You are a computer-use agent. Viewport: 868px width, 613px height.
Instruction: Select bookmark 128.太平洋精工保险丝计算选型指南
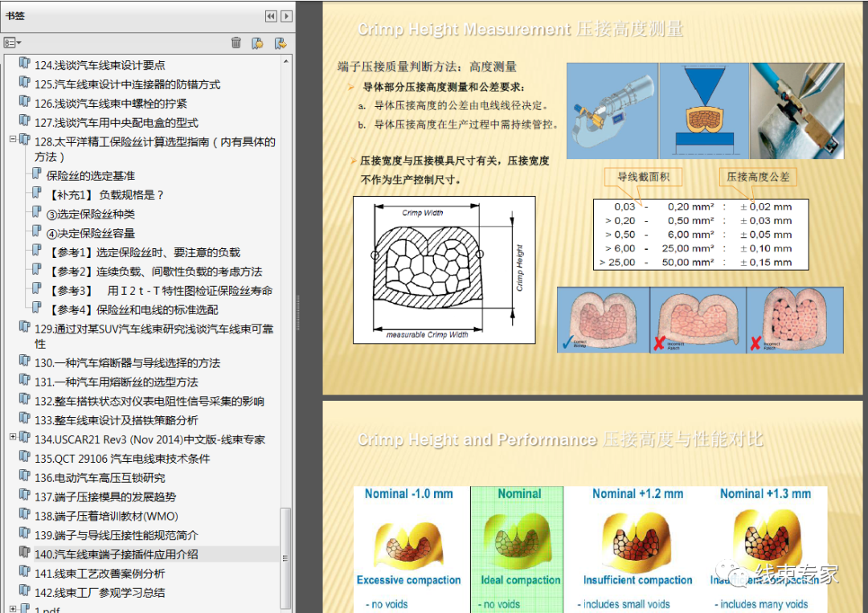click(x=155, y=149)
